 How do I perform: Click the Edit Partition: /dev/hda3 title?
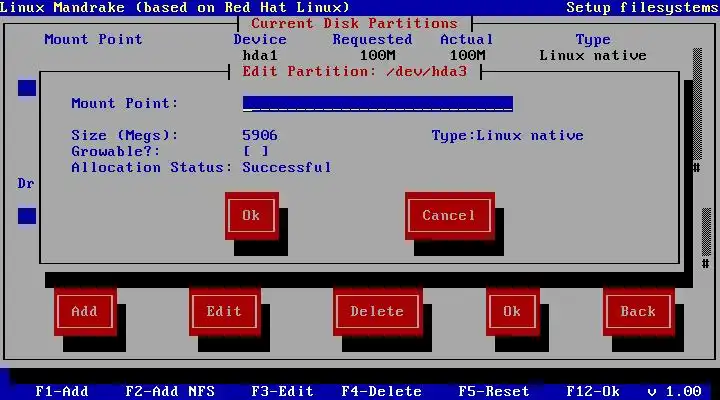click(x=355, y=72)
